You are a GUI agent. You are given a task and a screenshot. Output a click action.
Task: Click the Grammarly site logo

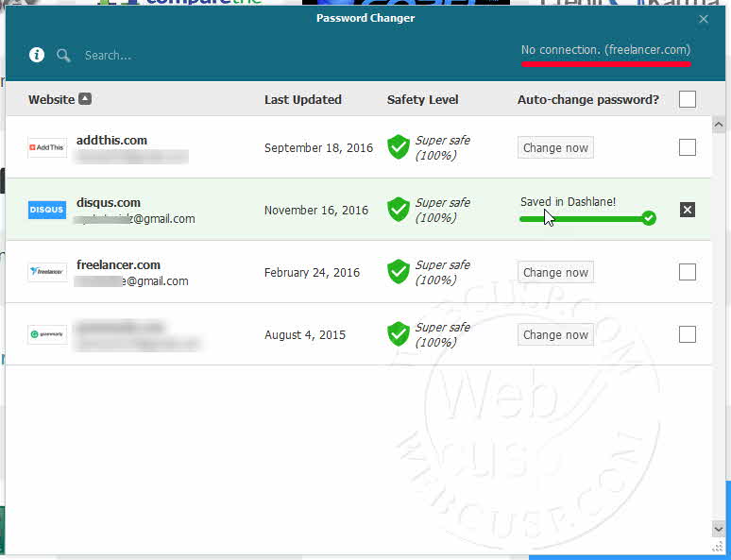click(47, 334)
